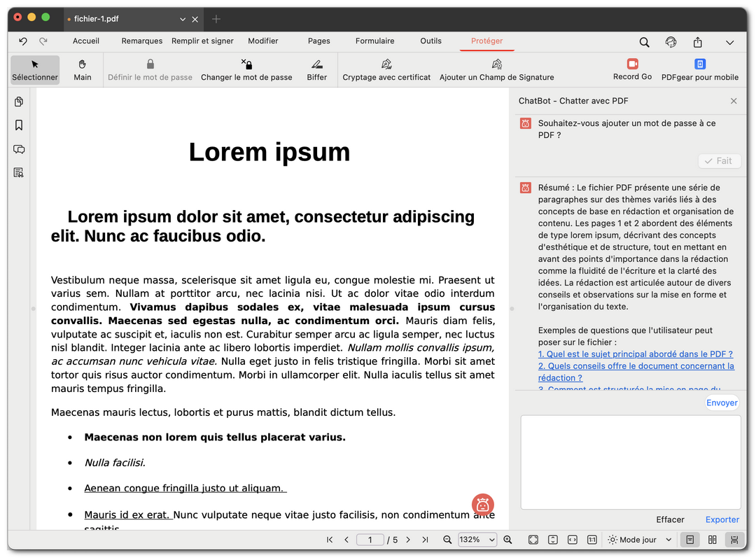The image size is (756, 558).
Task: Toggle the Sélectionner tool on
Action: point(35,70)
